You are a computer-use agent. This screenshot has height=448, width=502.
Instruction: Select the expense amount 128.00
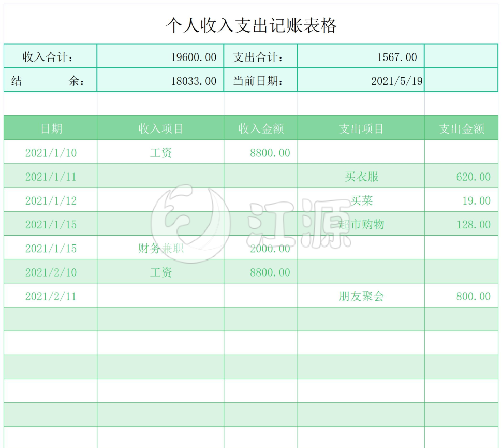pyautogui.click(x=461, y=224)
